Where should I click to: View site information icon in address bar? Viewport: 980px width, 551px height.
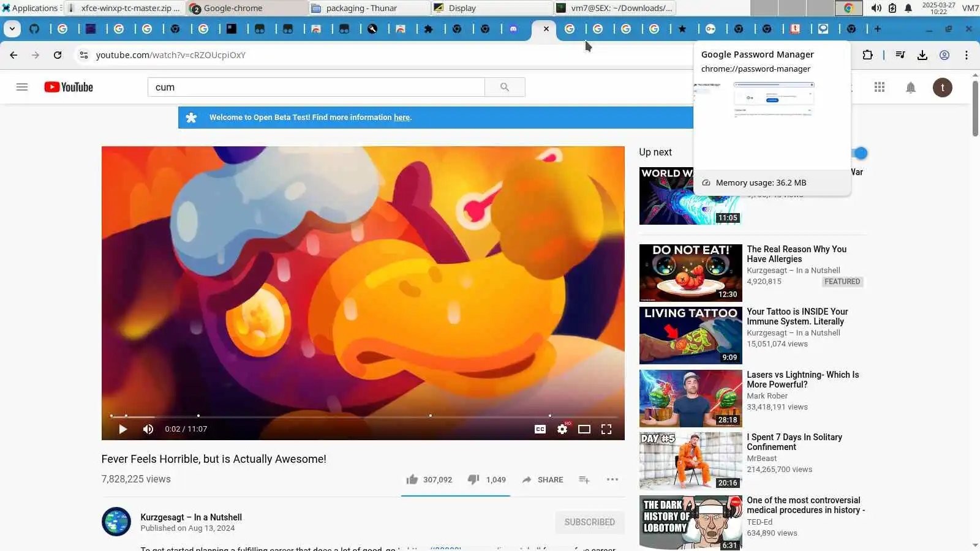tap(84, 55)
